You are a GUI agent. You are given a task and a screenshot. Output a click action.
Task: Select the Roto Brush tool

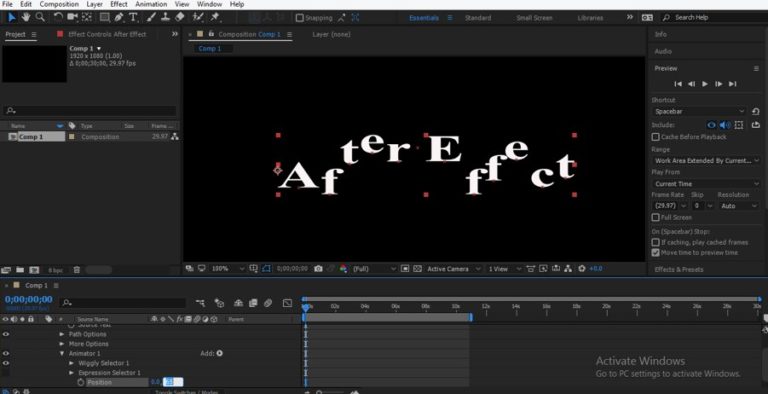(198, 17)
